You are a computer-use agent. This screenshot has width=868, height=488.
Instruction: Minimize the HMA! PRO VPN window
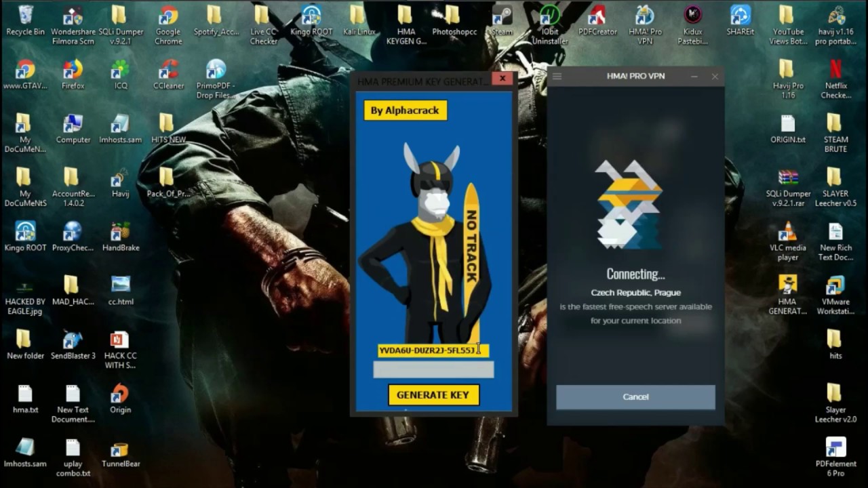(695, 77)
